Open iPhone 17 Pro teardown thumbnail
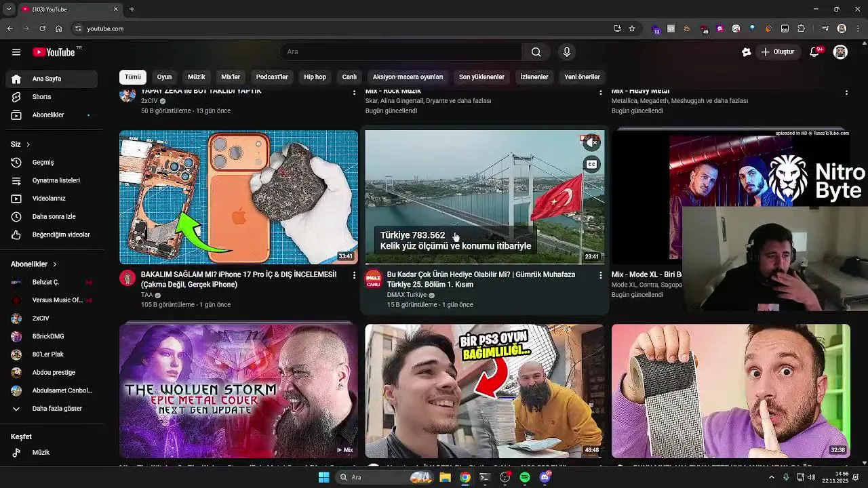 (x=239, y=197)
